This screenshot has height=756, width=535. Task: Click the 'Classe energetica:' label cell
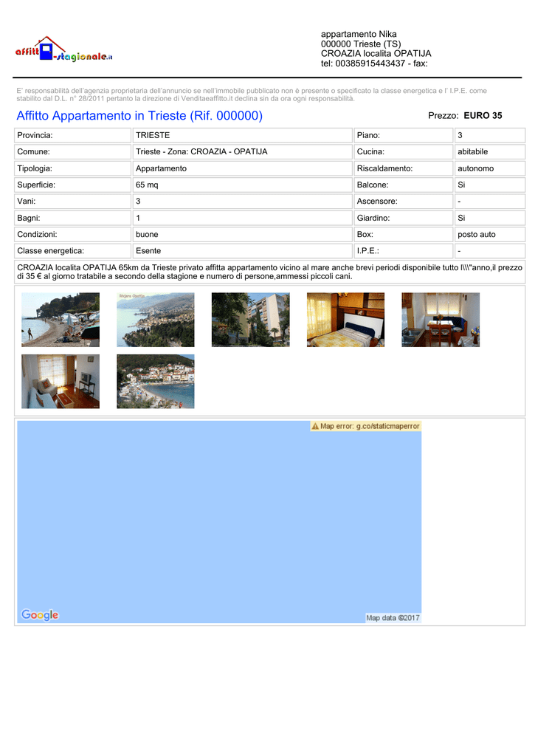tap(73, 251)
